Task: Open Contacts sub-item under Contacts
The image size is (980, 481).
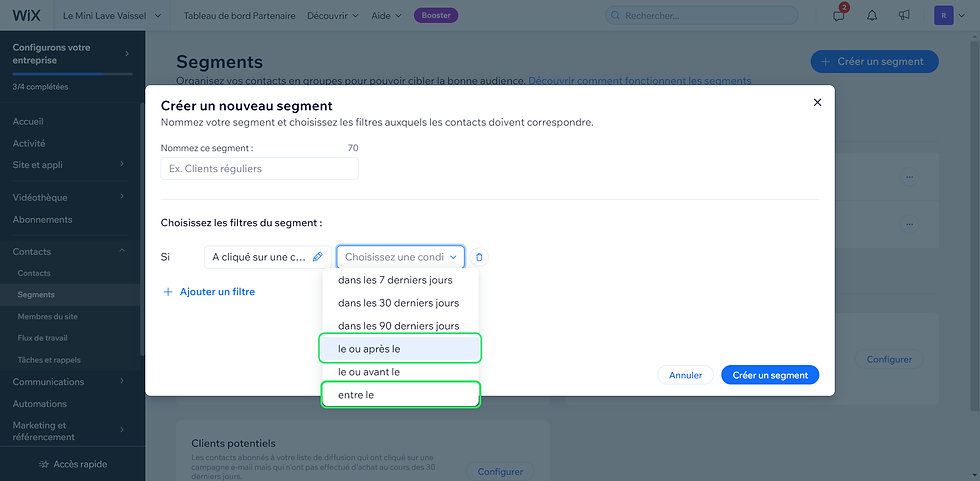Action: [34, 273]
